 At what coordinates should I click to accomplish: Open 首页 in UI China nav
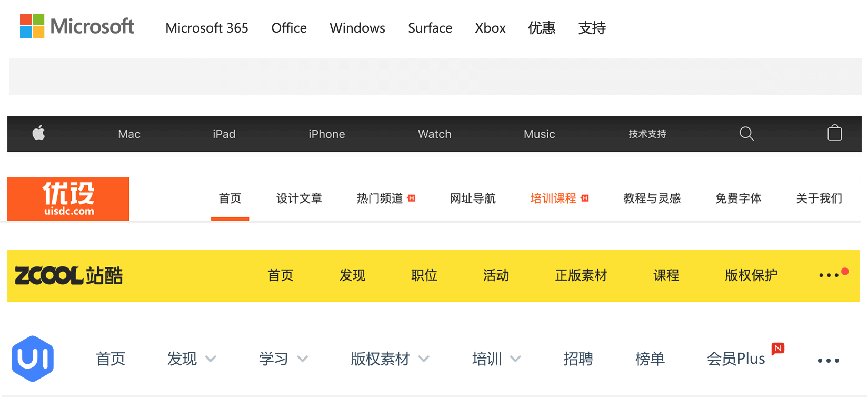point(111,359)
